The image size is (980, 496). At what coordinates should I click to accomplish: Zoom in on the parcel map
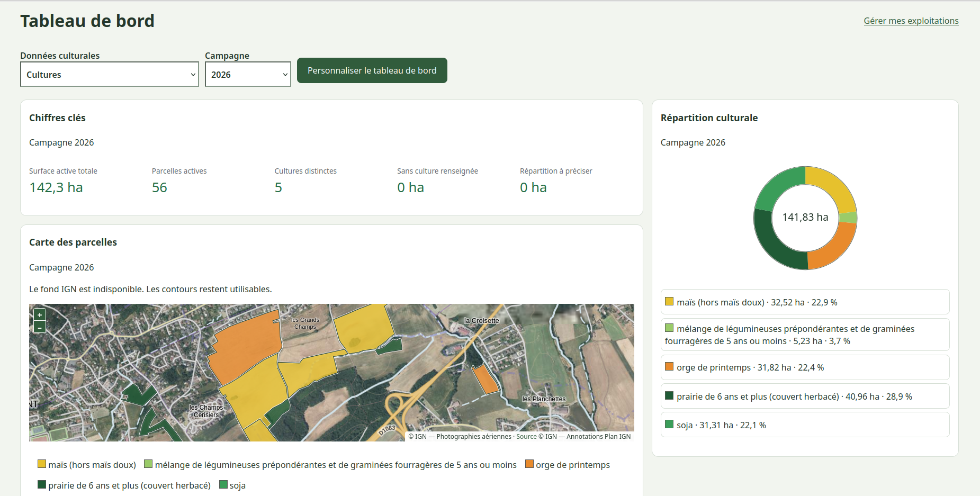(x=40, y=315)
